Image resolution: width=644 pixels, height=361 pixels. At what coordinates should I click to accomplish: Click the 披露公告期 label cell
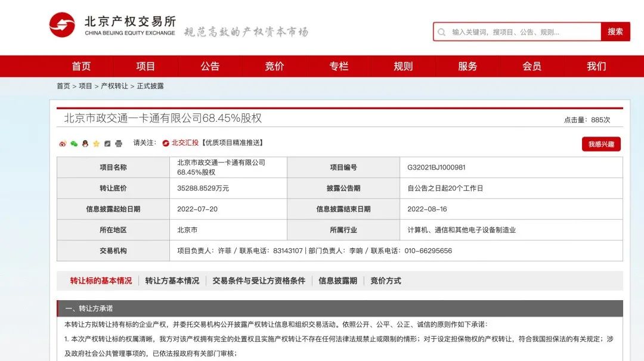pos(343,189)
